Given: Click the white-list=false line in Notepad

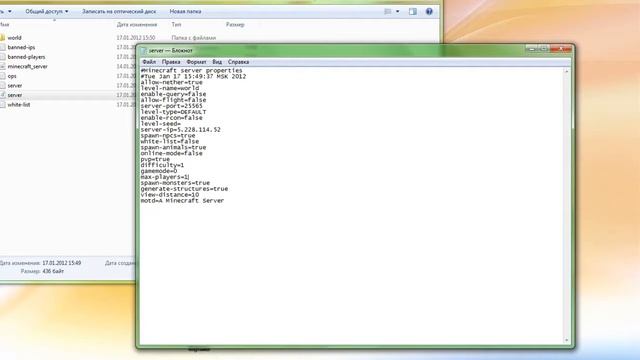Looking at the screenshot, I should coord(170,142).
